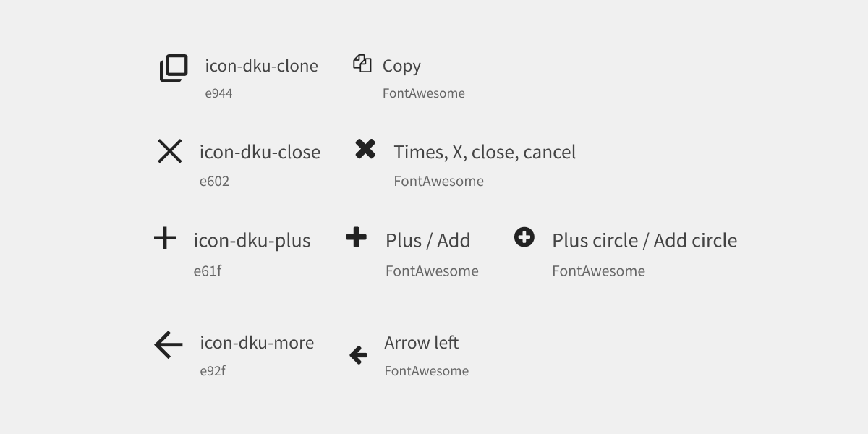Click the thin icon-dku-plus icon
Viewport: 868px width, 434px height.
(165, 238)
